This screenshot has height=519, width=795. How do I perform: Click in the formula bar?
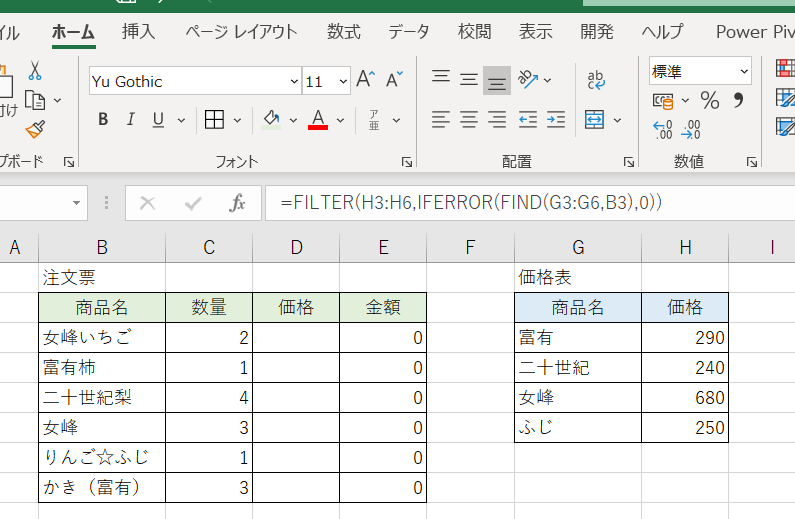[x=530, y=203]
